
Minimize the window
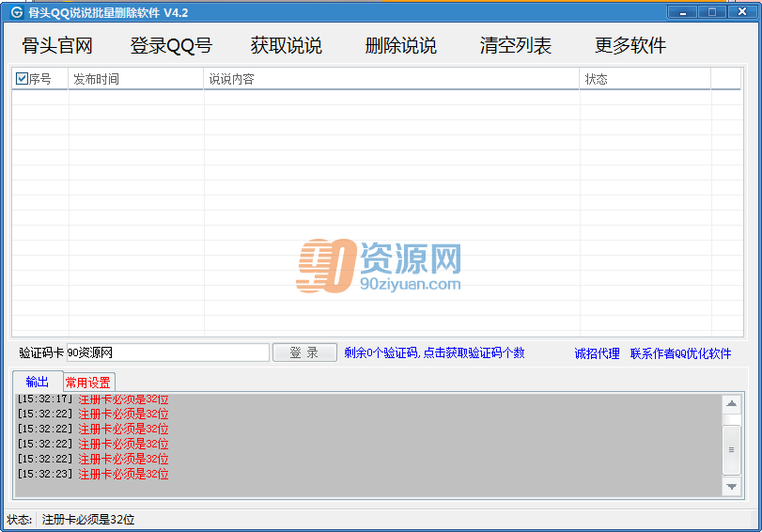pos(682,11)
